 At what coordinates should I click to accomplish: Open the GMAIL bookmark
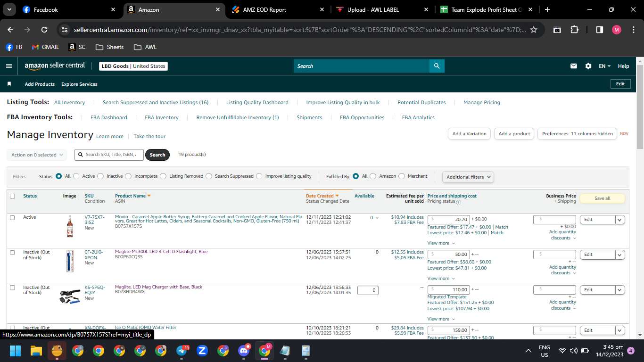45,47
